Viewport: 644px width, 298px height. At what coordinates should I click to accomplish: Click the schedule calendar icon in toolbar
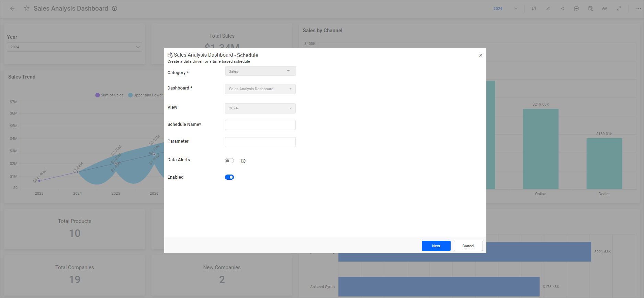[x=590, y=9]
